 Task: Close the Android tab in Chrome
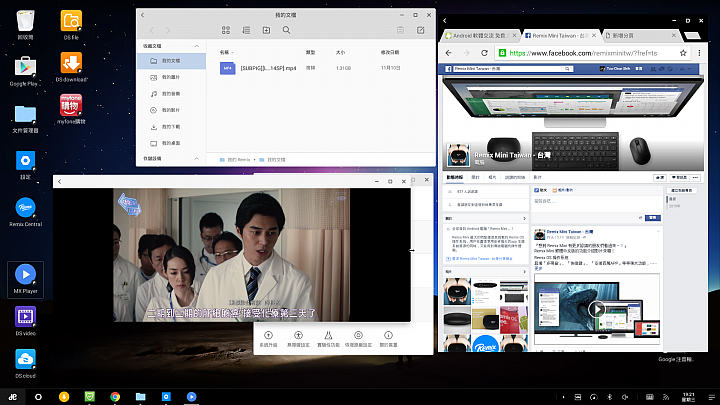pos(514,35)
